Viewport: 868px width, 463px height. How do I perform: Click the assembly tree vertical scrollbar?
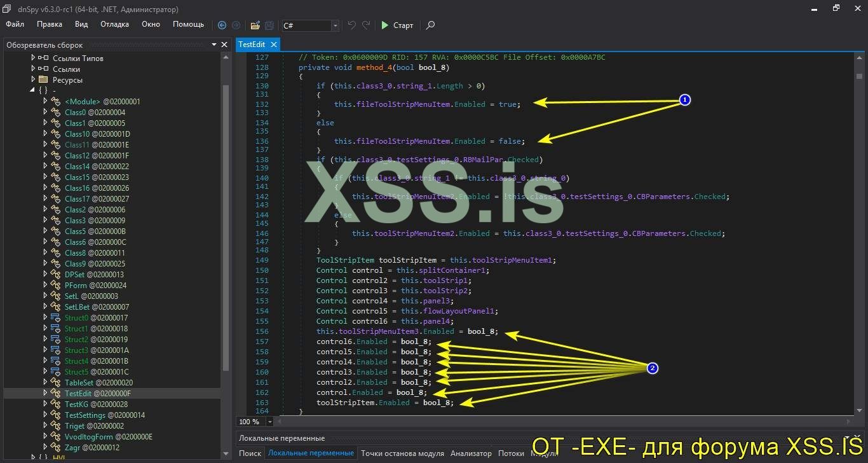pos(225,254)
